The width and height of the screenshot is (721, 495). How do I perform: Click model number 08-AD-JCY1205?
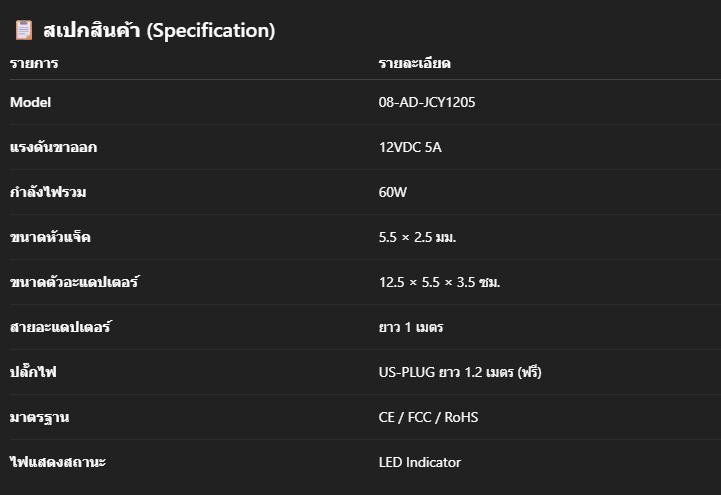(427, 102)
